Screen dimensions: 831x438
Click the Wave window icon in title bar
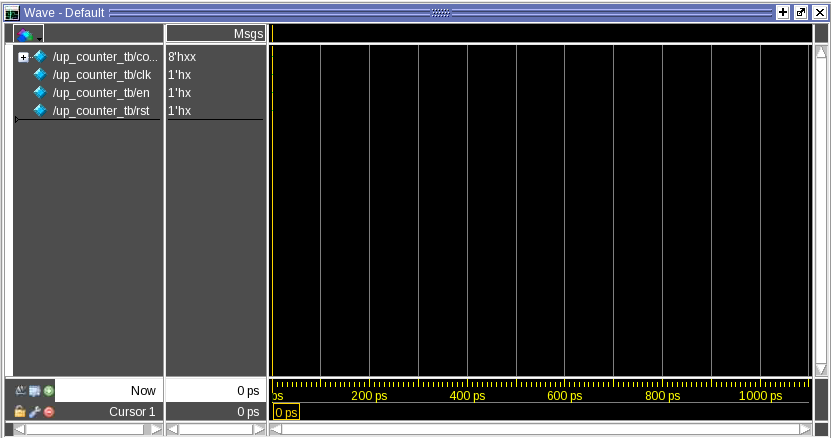coord(12,13)
